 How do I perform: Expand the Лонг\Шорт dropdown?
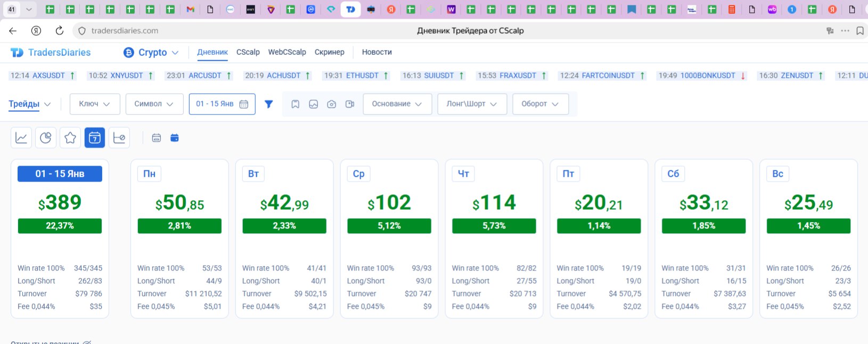(471, 104)
